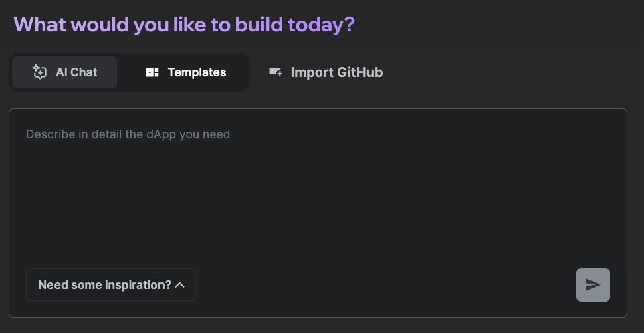Select the Import GitHub option

[325, 72]
